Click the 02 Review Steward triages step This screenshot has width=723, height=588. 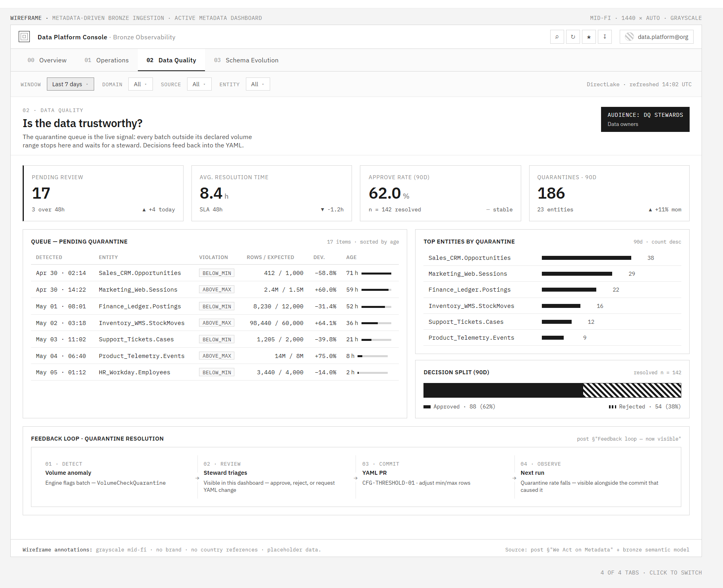click(276, 477)
